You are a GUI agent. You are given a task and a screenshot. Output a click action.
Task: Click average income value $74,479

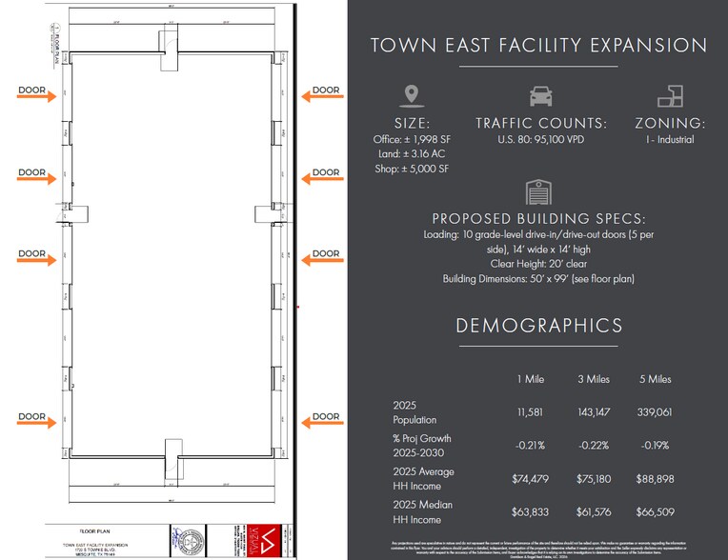point(530,479)
